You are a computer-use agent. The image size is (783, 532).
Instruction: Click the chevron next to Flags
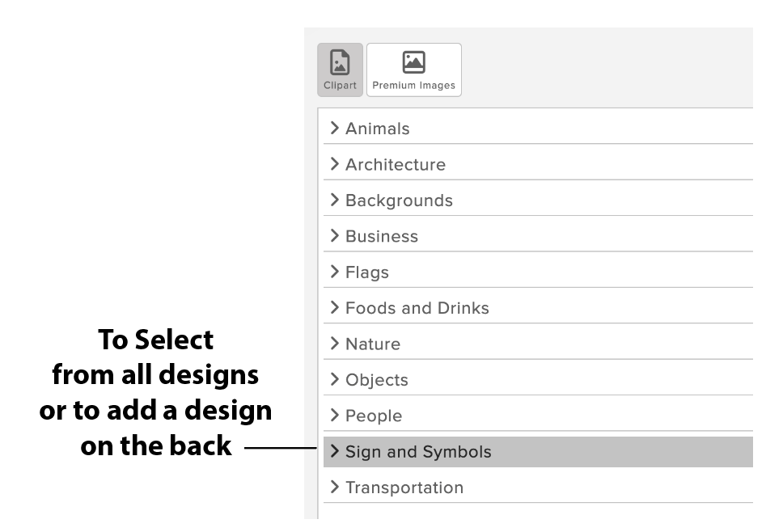pyautogui.click(x=334, y=272)
